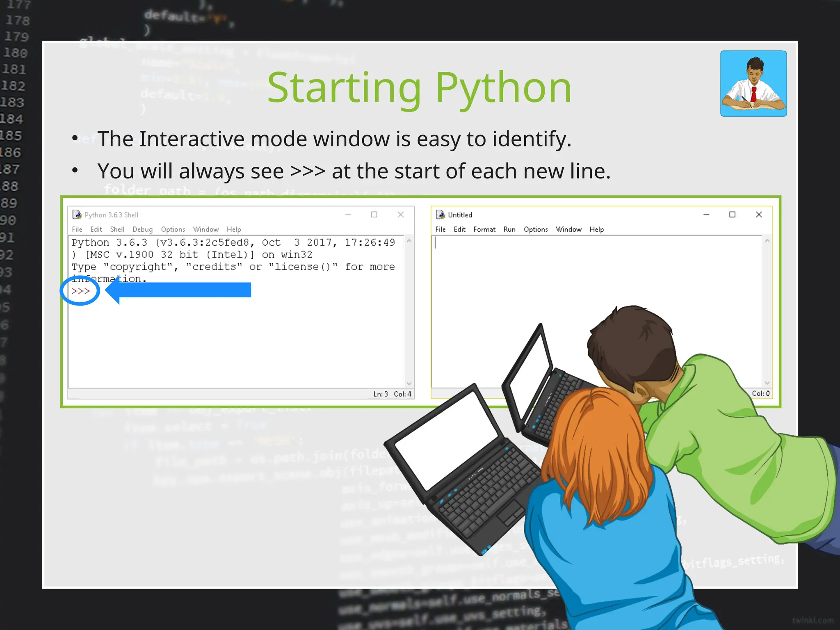Screen dimensions: 840x630
Task: Click the 'Col: 4' status bar entry
Action: [x=402, y=394]
